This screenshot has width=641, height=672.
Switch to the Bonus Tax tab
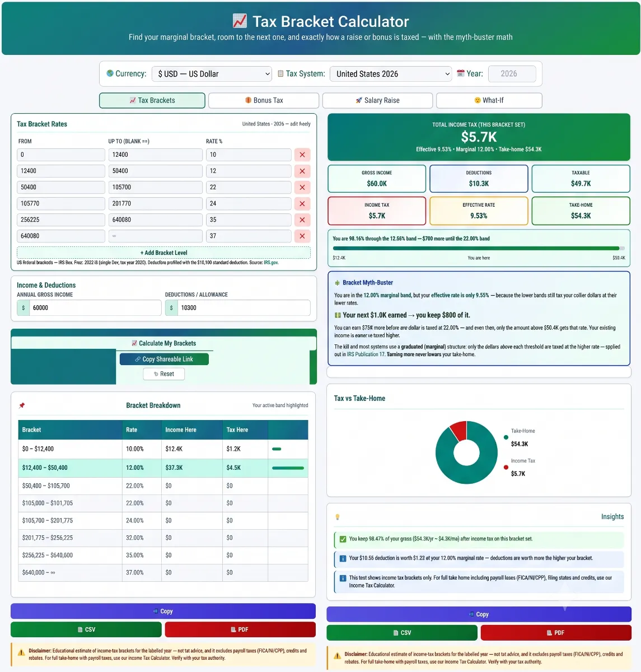(x=264, y=100)
